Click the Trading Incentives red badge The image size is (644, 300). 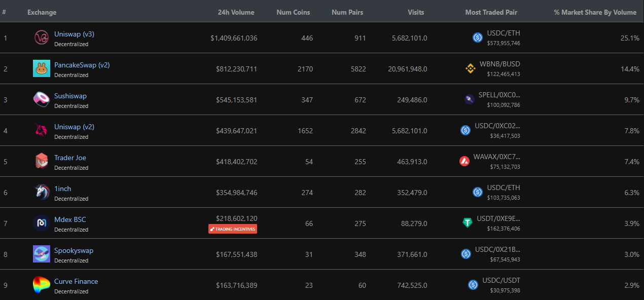(x=233, y=229)
